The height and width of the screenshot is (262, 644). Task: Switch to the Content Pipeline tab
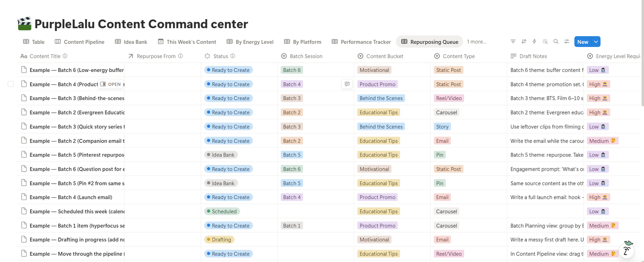(x=80, y=42)
